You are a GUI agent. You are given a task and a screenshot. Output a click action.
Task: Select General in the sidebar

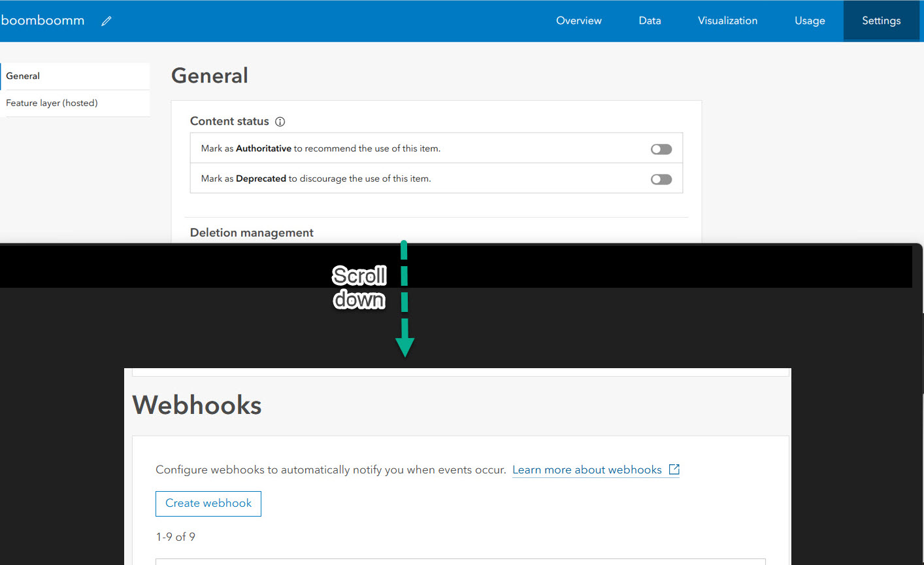23,75
